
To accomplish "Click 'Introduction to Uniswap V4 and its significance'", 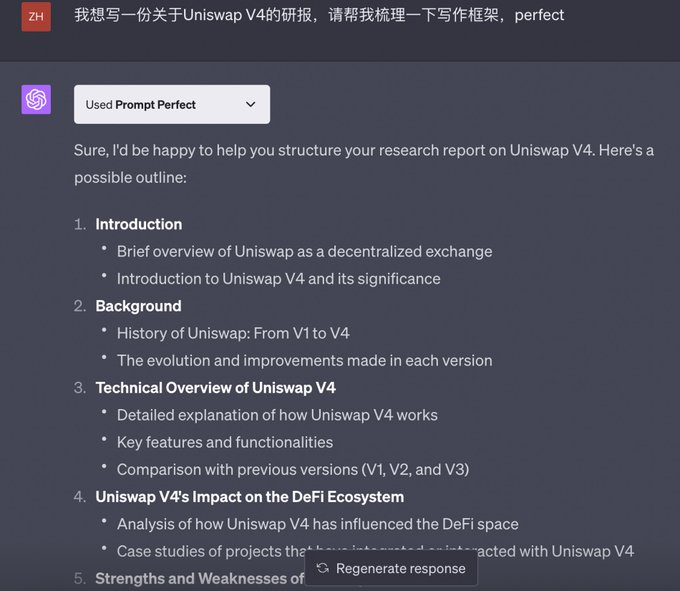I will 278,279.
